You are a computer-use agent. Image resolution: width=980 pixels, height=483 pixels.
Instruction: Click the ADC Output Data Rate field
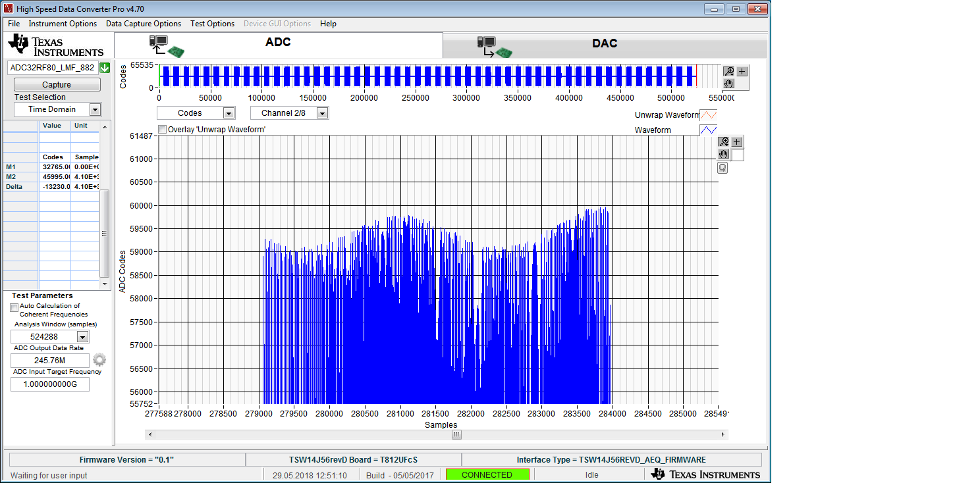click(50, 361)
